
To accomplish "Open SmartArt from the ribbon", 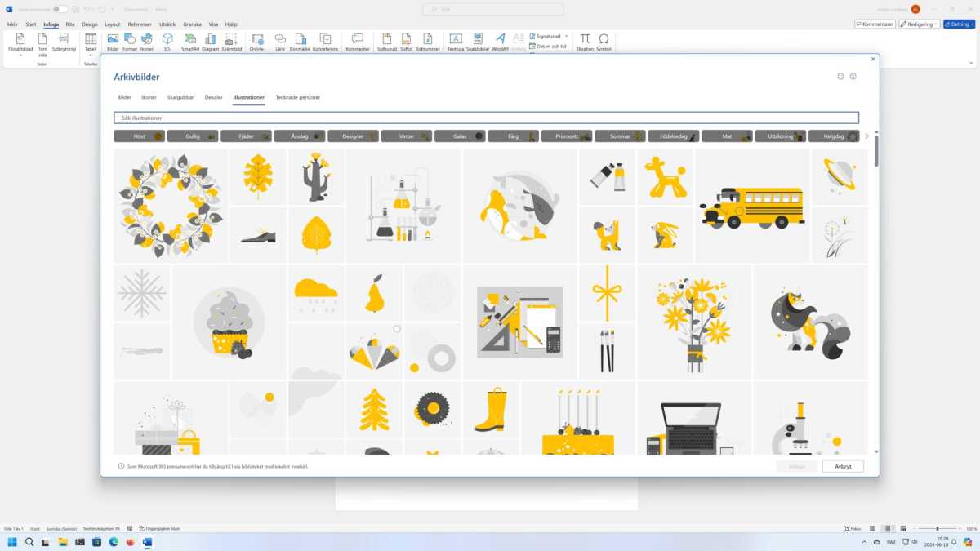I will pos(189,42).
